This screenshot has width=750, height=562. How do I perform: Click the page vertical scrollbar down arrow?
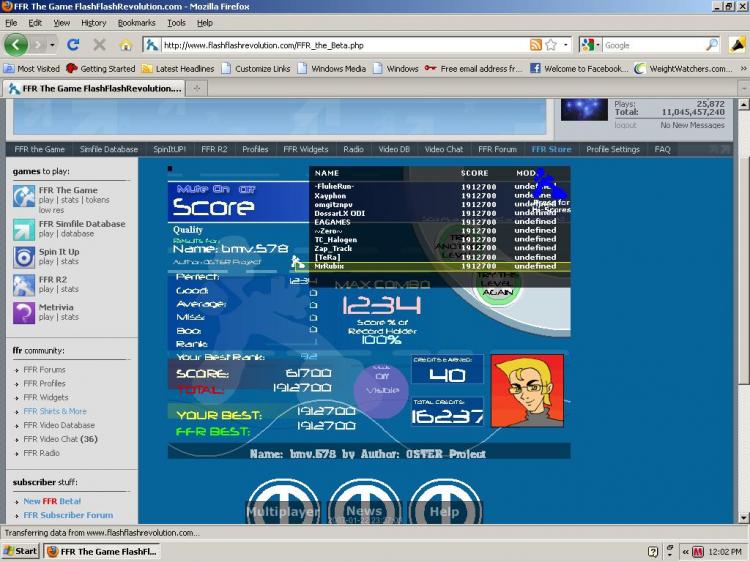click(743, 518)
